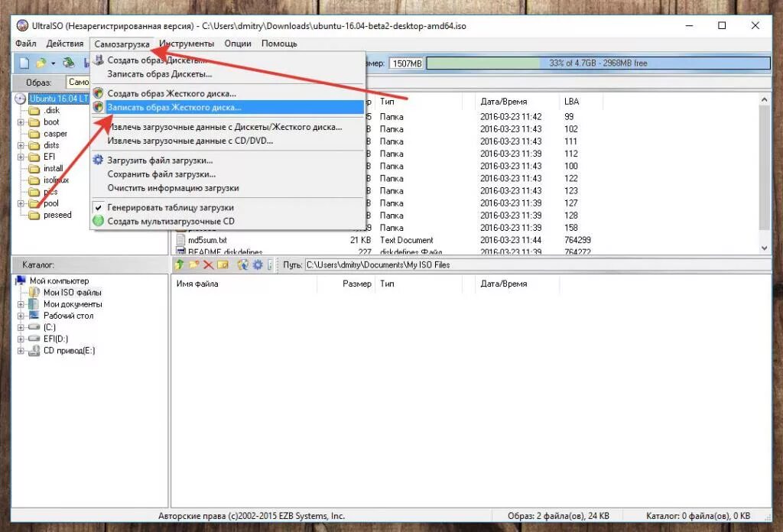Choose Записать образ Дискеты
This screenshot has height=532, width=783.
click(x=228, y=74)
